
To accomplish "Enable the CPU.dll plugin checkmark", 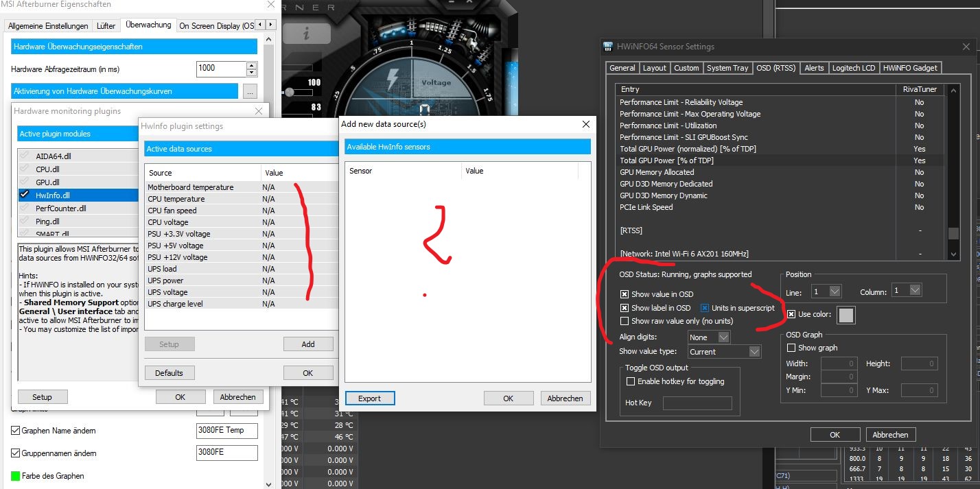I will tap(25, 169).
